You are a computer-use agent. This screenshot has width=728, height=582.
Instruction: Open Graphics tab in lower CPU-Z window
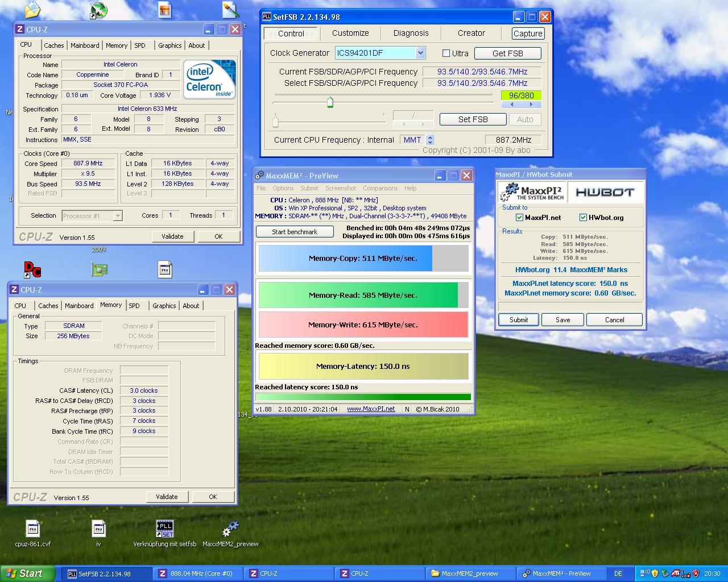[x=164, y=306]
